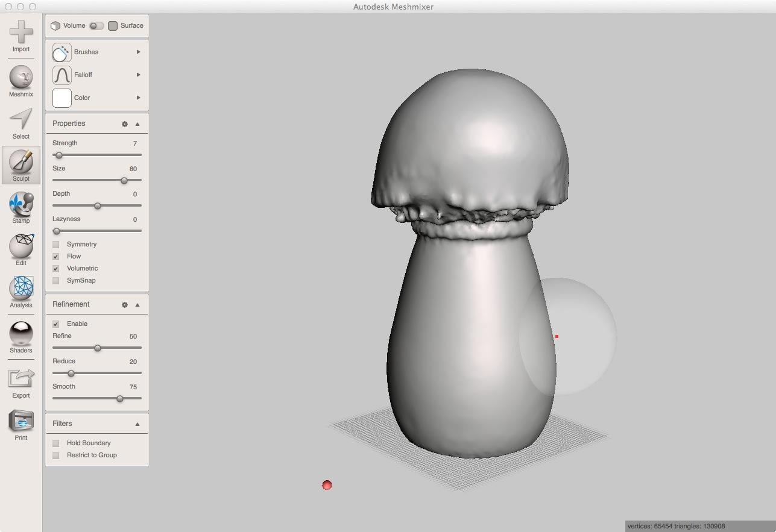Check Restrict to Group option

tap(56, 455)
